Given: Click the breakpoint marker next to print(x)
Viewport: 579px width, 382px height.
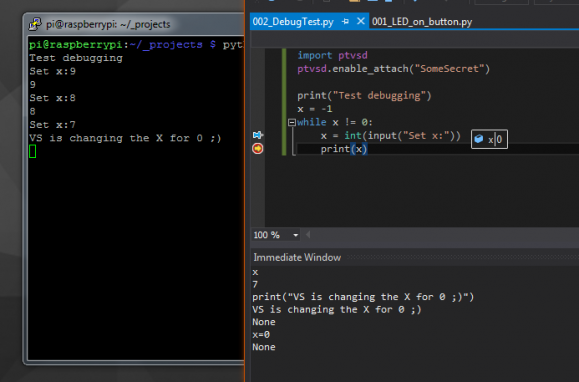Looking at the screenshot, I should point(258,148).
